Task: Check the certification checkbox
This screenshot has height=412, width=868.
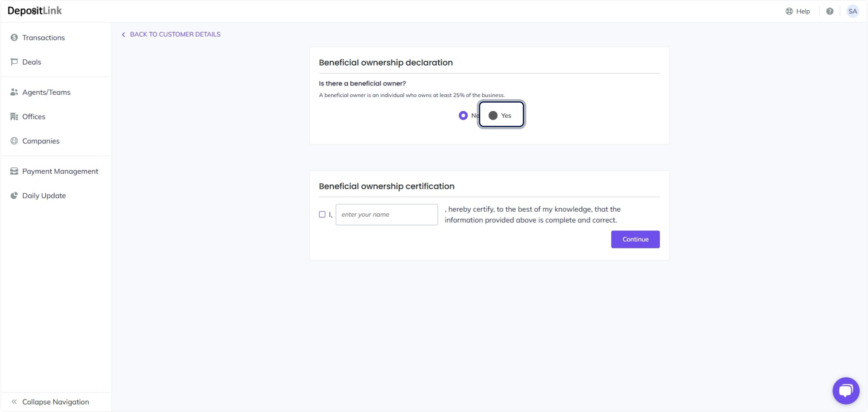Action: [x=322, y=214]
